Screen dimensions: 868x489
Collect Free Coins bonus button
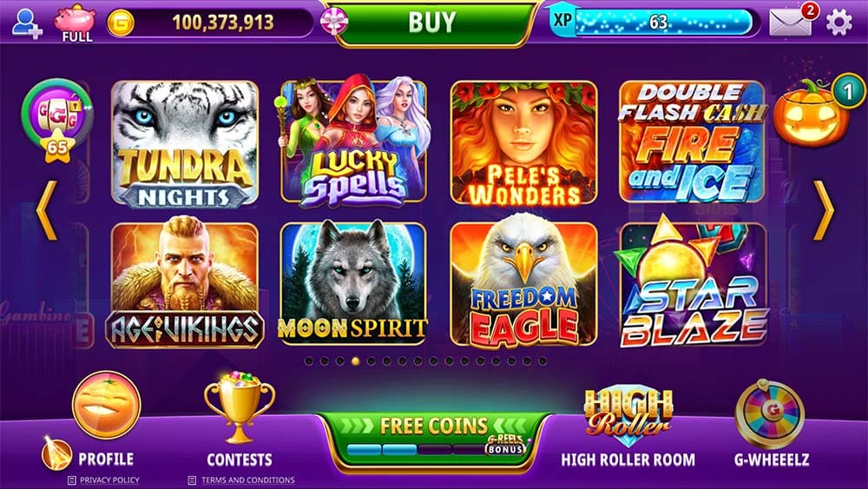[x=434, y=438]
